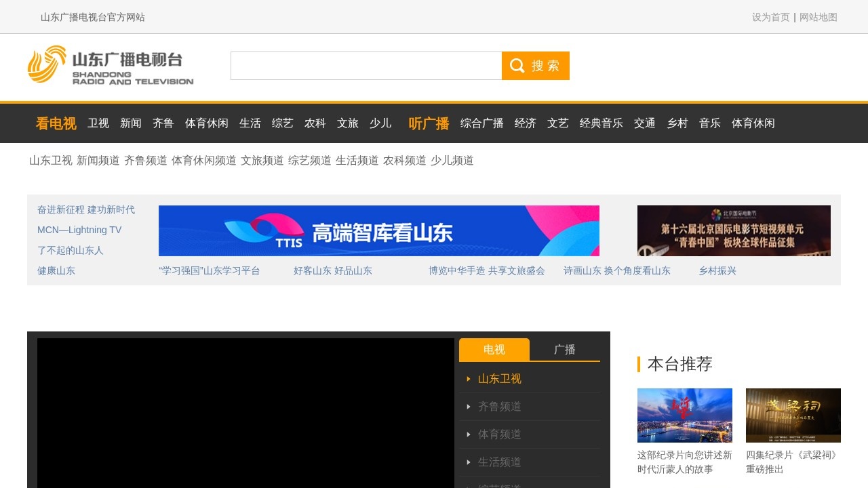Screen dimensions: 868x488
Task: Select 卫视 in the 看电视 navigation
Action: click(x=98, y=123)
